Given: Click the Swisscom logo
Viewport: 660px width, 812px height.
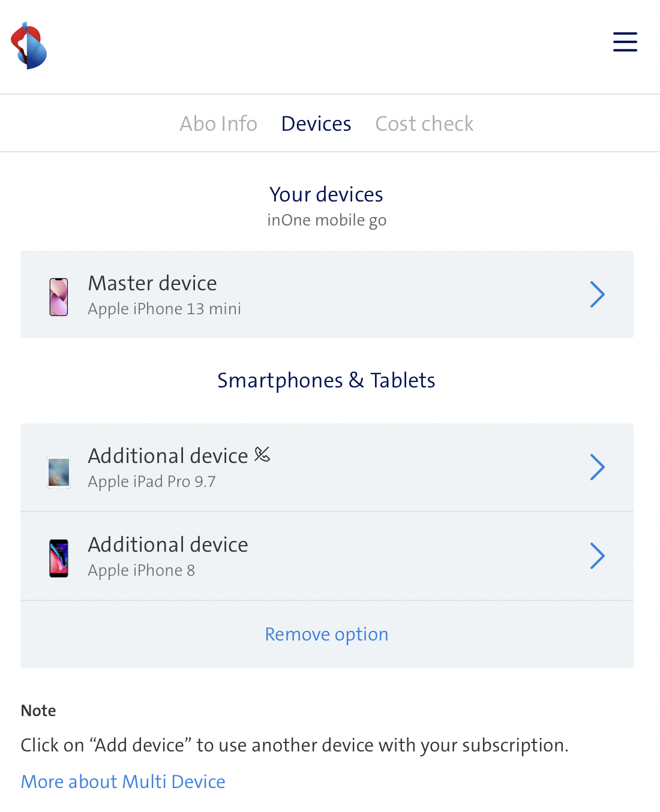Looking at the screenshot, I should pos(29,46).
